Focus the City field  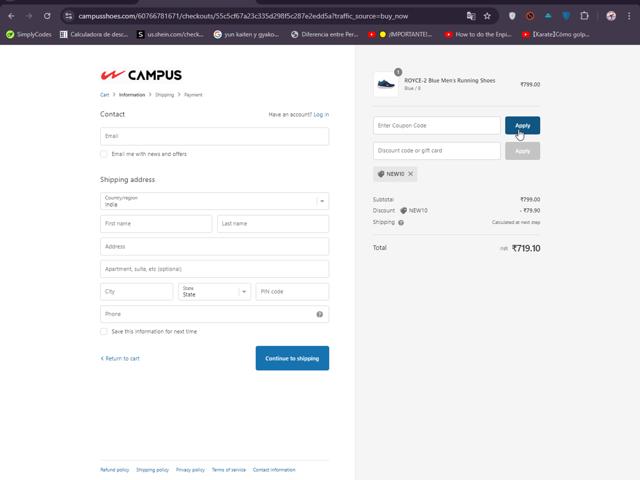pyautogui.click(x=136, y=291)
